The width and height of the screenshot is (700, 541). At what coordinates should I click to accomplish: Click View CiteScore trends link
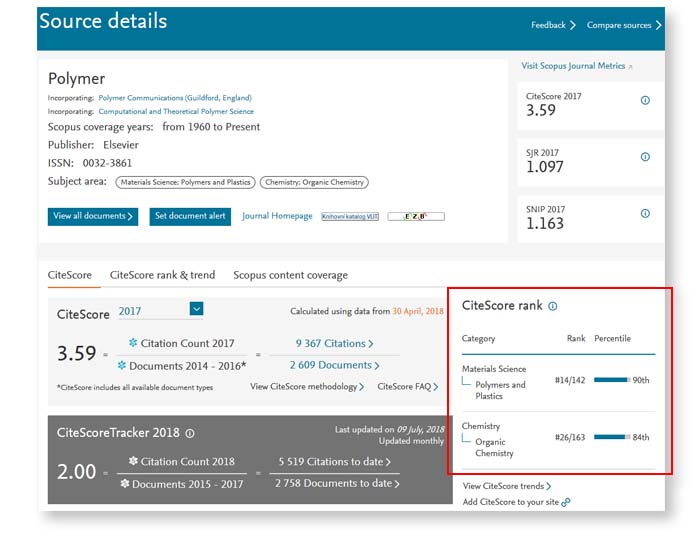507,486
